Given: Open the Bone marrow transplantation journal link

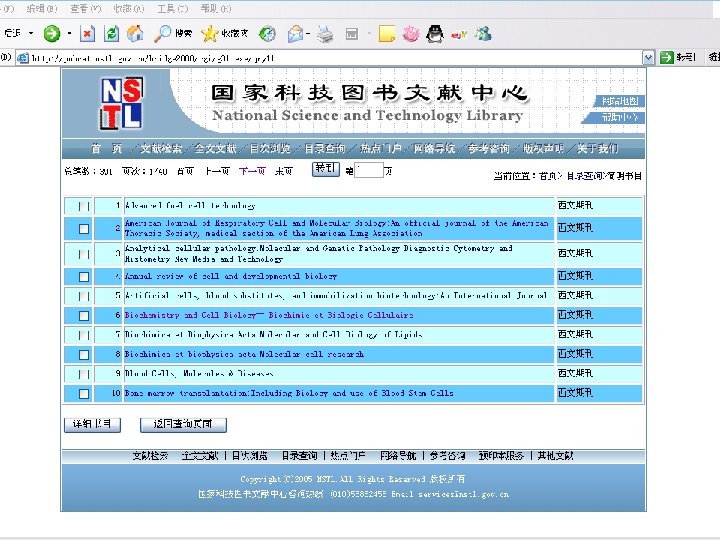Looking at the screenshot, I should click(289, 393).
